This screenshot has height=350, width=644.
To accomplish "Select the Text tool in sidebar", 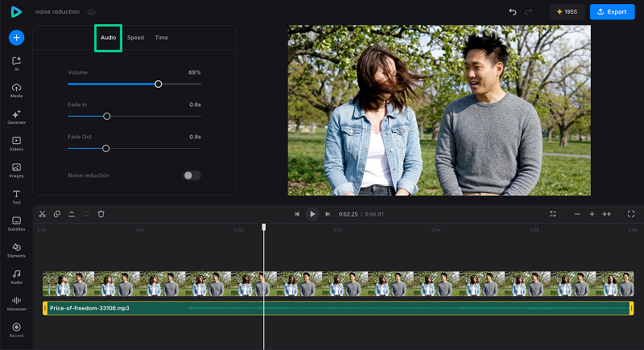I will pos(16,197).
